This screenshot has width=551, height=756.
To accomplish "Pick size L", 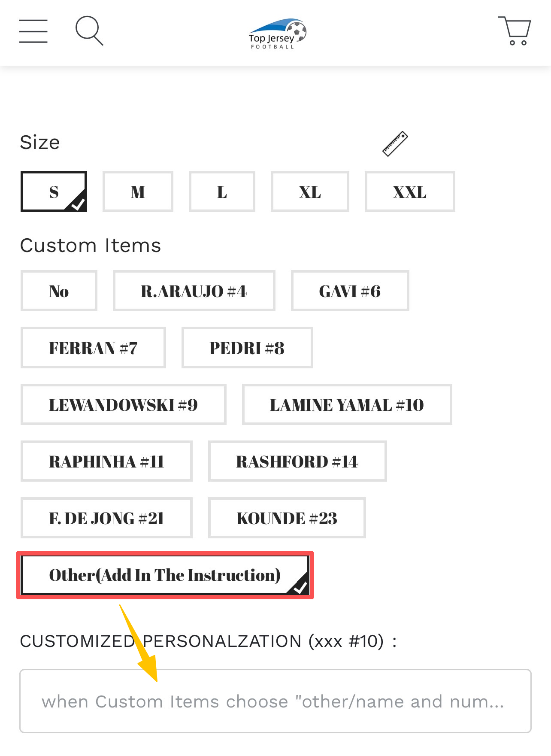I will pyautogui.click(x=222, y=192).
